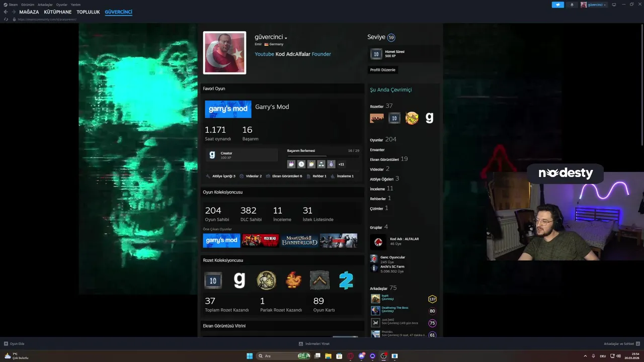Open Ekran Görüntüleri 6 link
Image resolution: width=644 pixels, height=362 pixels.
(x=284, y=176)
